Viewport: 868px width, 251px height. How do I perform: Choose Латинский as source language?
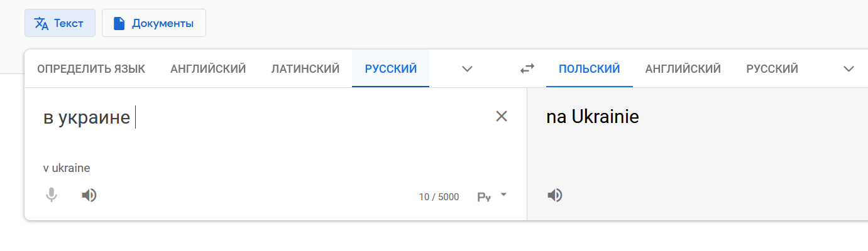(x=305, y=69)
